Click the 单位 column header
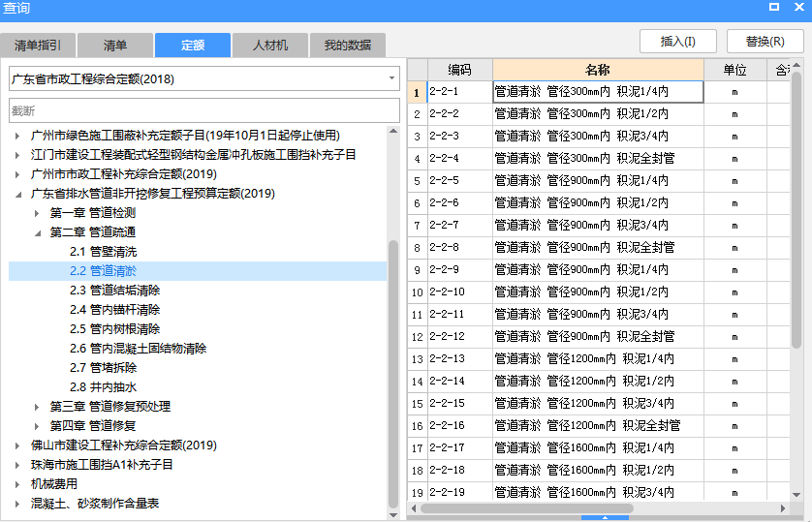This screenshot has width=812, height=522. tap(734, 70)
